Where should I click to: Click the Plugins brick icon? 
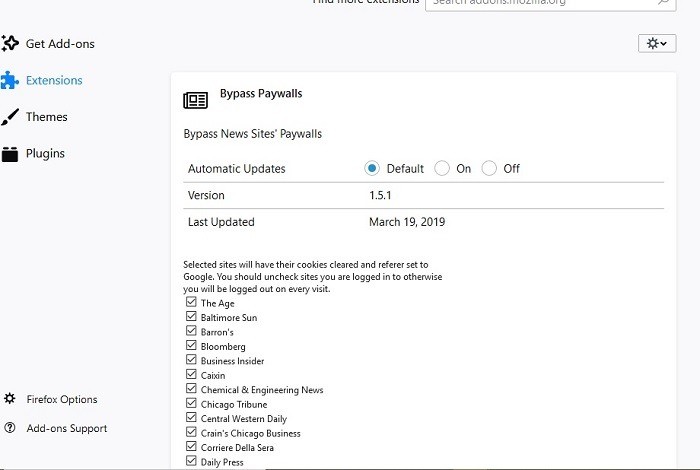point(10,154)
